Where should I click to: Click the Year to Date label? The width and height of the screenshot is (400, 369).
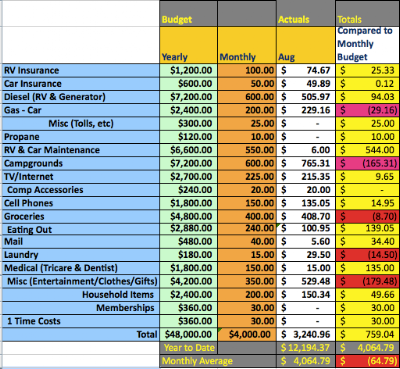point(189,348)
